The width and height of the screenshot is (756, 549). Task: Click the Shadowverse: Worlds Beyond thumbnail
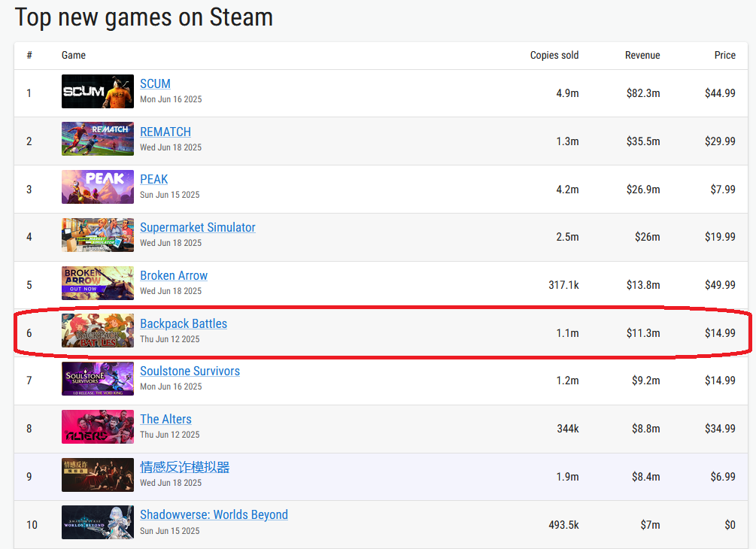tap(98, 522)
